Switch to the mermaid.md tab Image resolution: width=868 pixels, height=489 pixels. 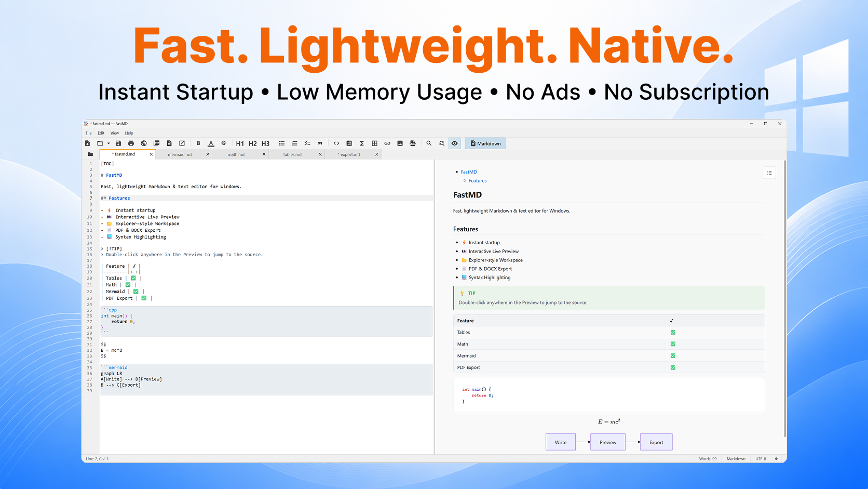180,154
